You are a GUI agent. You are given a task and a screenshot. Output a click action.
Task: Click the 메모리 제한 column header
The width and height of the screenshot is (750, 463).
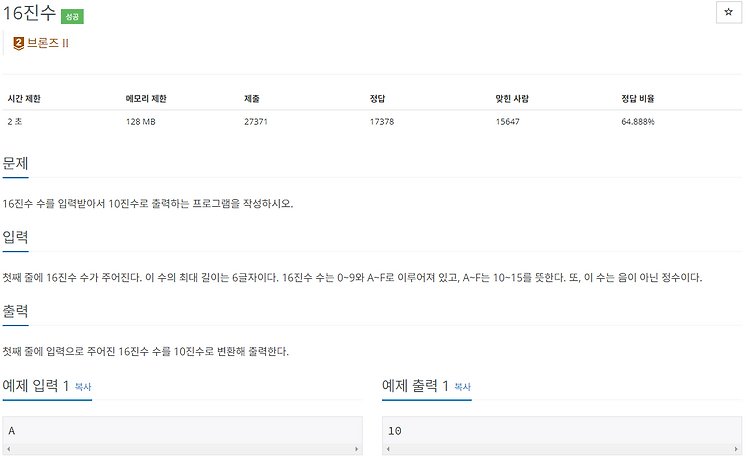[x=146, y=99]
